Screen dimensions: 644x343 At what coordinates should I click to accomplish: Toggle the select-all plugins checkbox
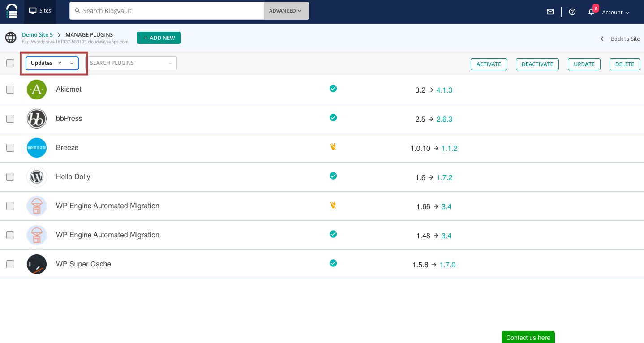pos(10,63)
